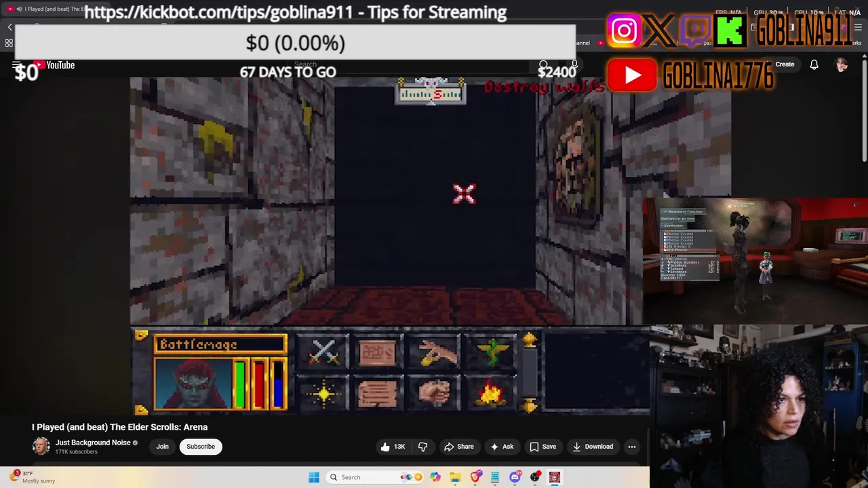Save the video to a playlist
The width and height of the screenshot is (868, 488).
(542, 447)
